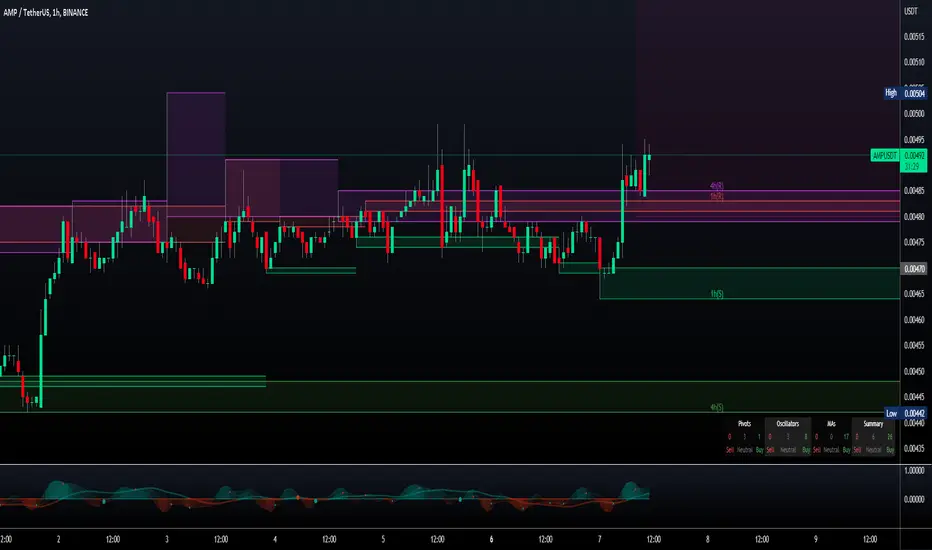
Task: Click the 0.00500 price axis label
Action: (914, 114)
